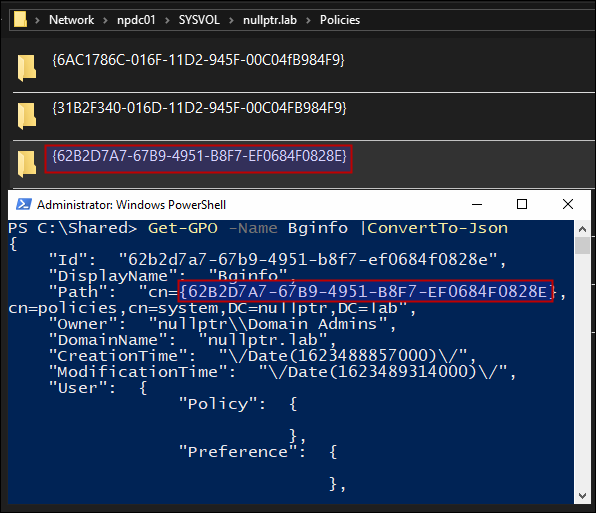The height and width of the screenshot is (513, 596).
Task: Expand the chevron before Network in breadcrumb
Action: click(x=37, y=20)
